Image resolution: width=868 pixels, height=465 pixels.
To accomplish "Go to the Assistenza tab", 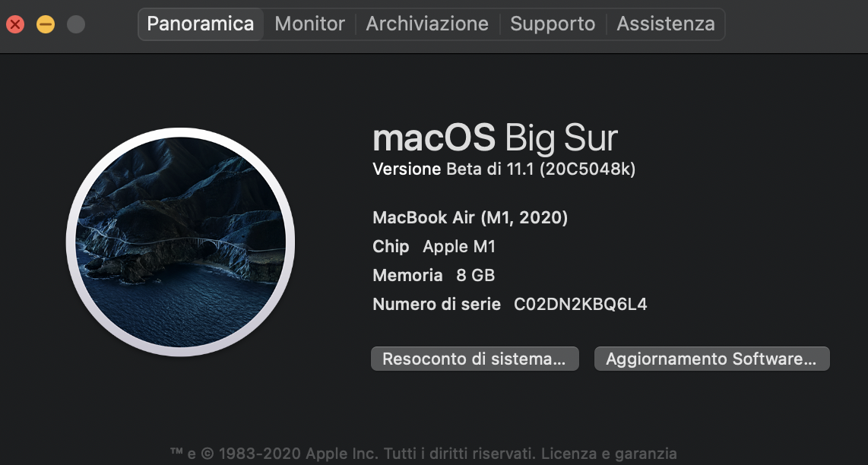I will click(665, 24).
